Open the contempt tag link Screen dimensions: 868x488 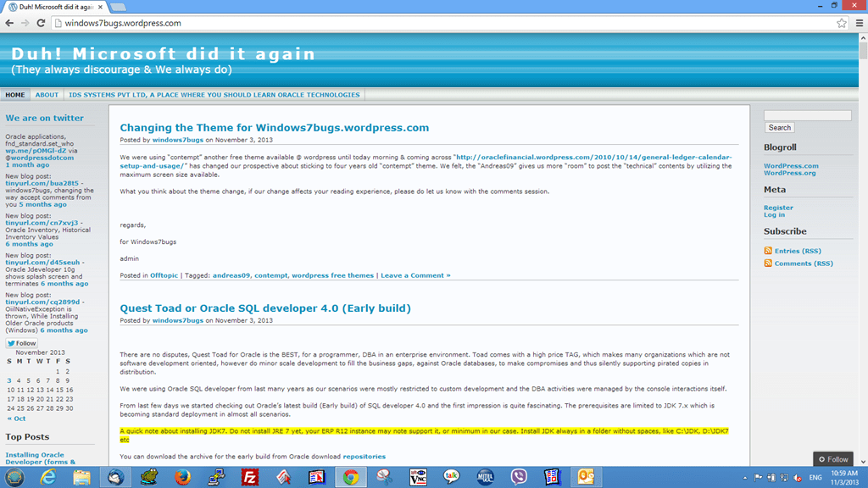coord(270,275)
